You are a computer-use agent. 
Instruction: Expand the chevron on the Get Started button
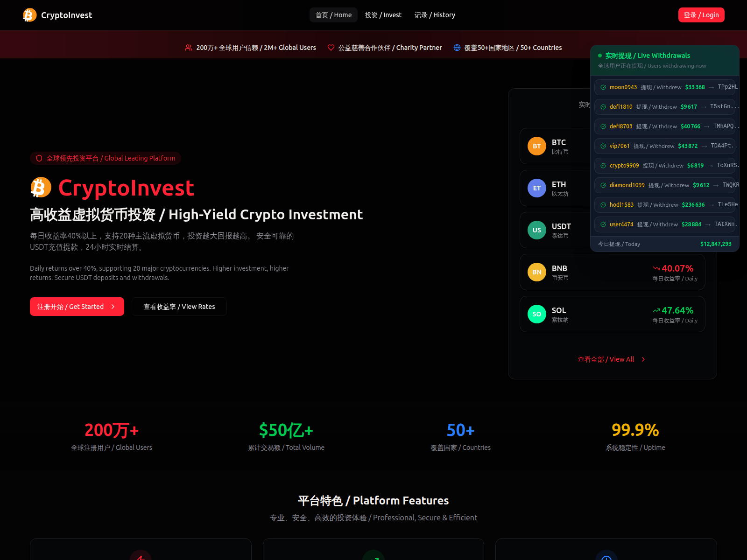(x=113, y=307)
